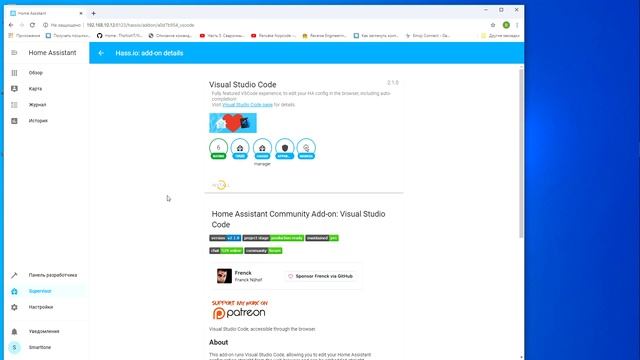Go back using the add-on details arrow
This screenshot has height=360, width=640.
(x=101, y=53)
